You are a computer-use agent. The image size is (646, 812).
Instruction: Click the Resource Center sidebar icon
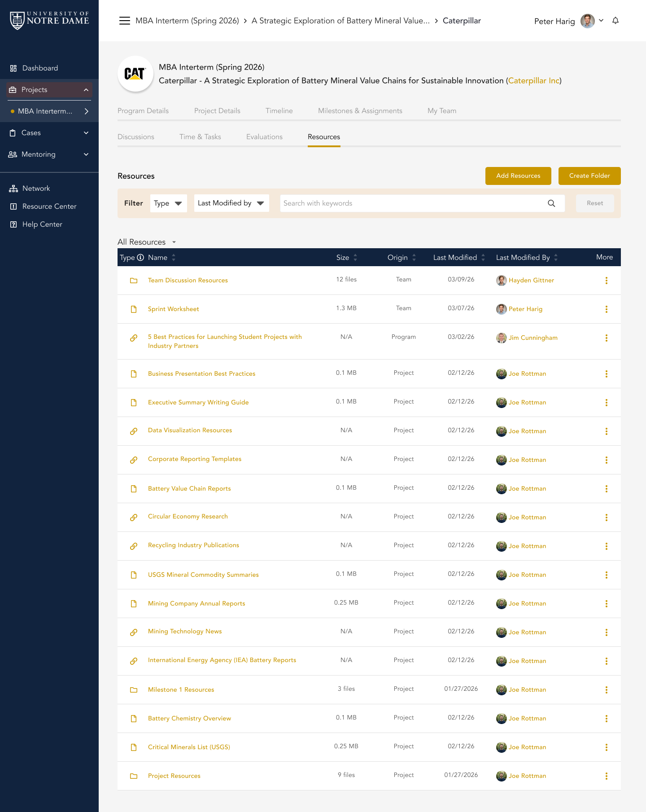13,206
